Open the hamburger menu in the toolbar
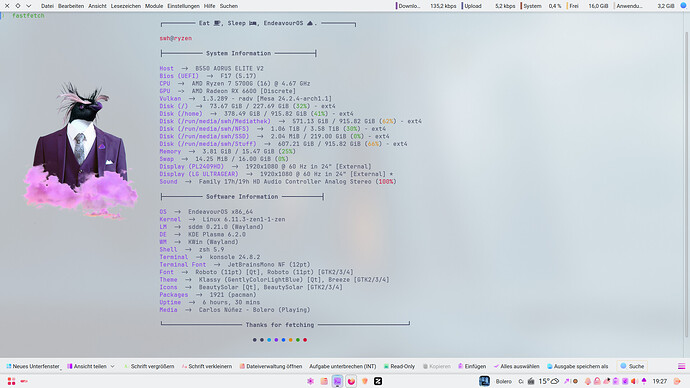The height and width of the screenshot is (388, 690). 681,366
